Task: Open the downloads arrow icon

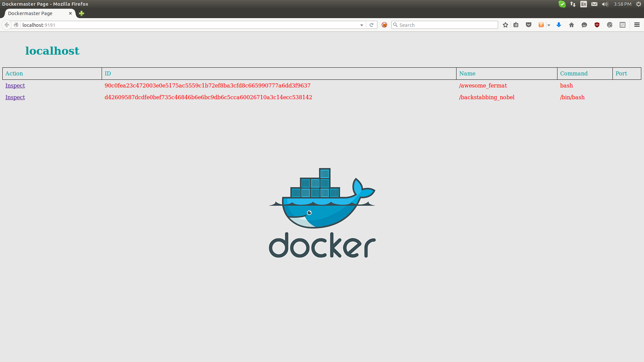Action: 559,25
